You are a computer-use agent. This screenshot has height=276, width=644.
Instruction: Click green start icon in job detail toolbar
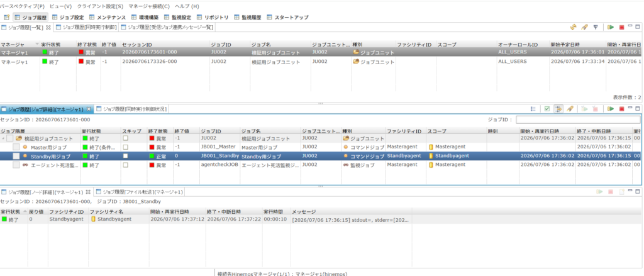click(611, 109)
